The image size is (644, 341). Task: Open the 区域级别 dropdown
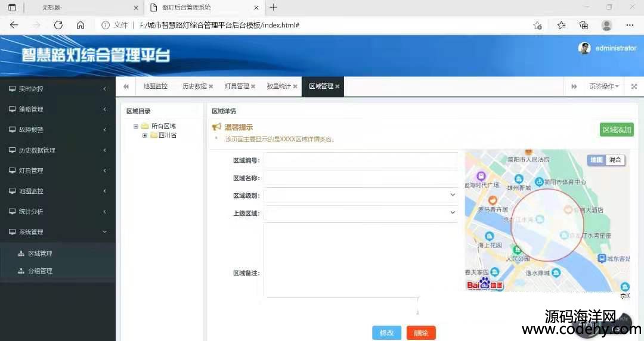point(361,196)
